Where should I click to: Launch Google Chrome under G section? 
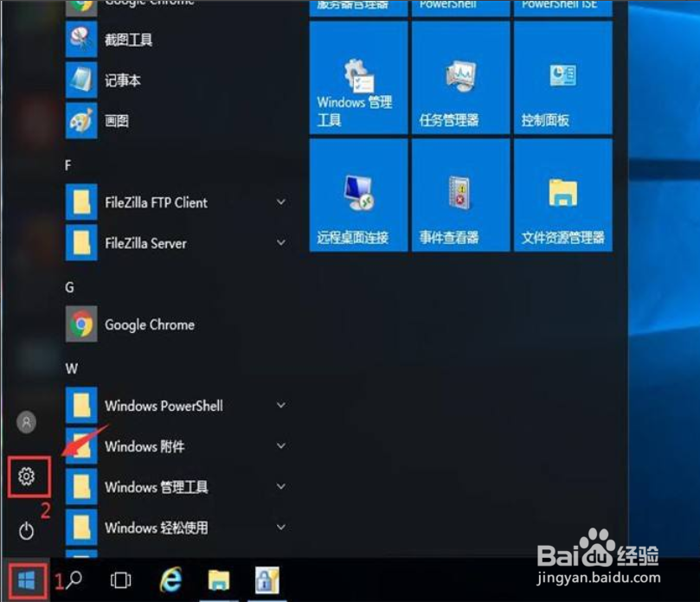(x=81, y=324)
